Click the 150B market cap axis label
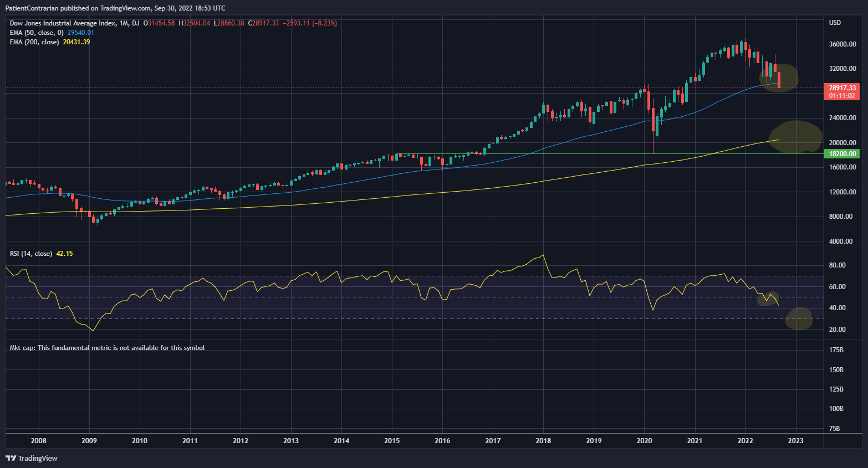 pyautogui.click(x=836, y=370)
